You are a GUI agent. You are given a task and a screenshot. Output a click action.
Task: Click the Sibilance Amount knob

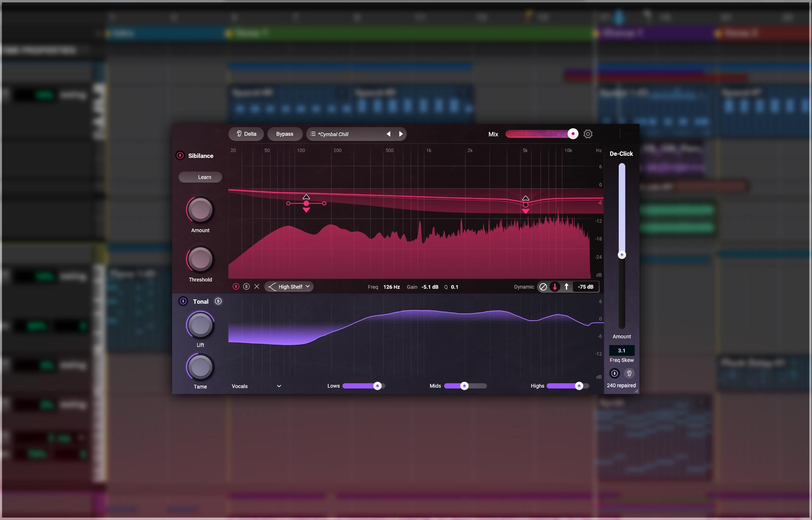(x=200, y=210)
